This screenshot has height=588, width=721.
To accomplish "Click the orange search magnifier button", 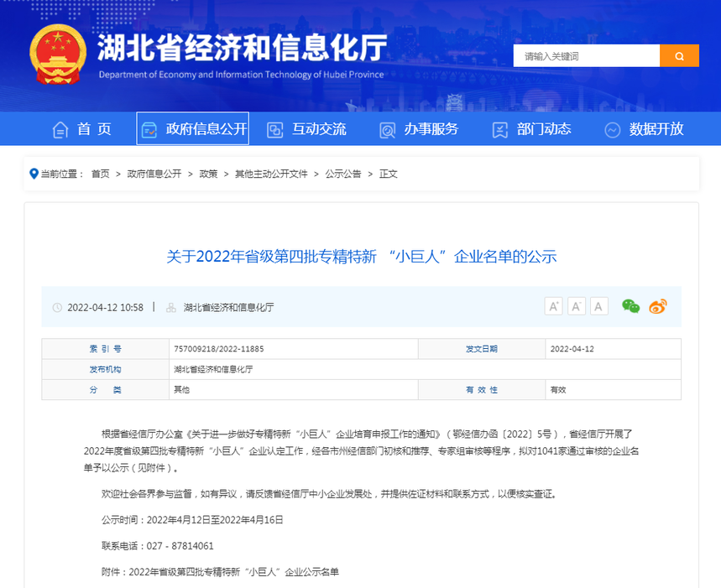I will tap(679, 55).
